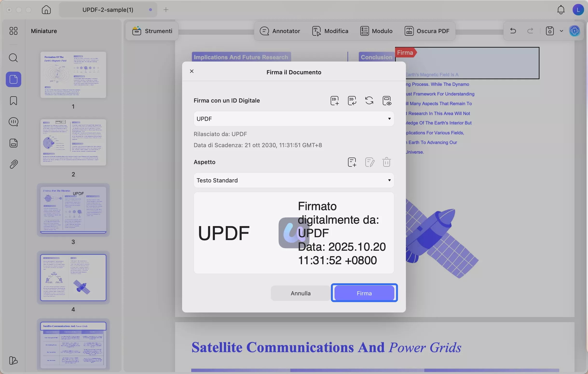Open the Oscura PDF tool
This screenshot has height=374, width=588.
coord(427,31)
